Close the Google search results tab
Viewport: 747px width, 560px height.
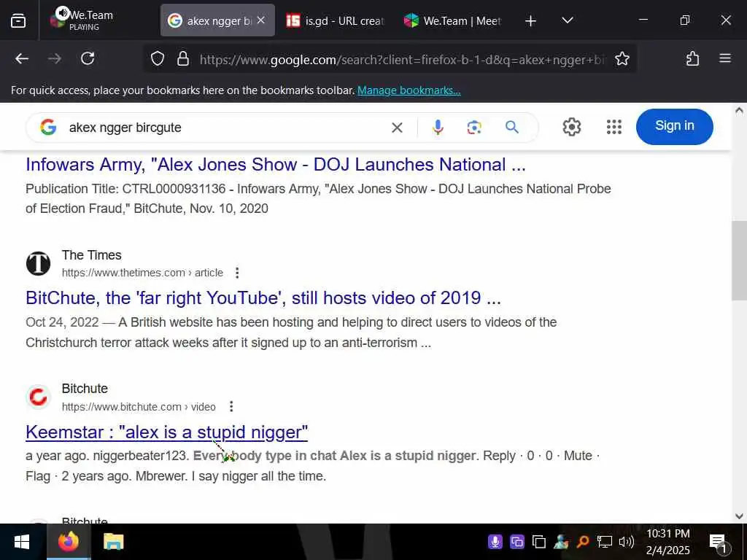click(260, 20)
